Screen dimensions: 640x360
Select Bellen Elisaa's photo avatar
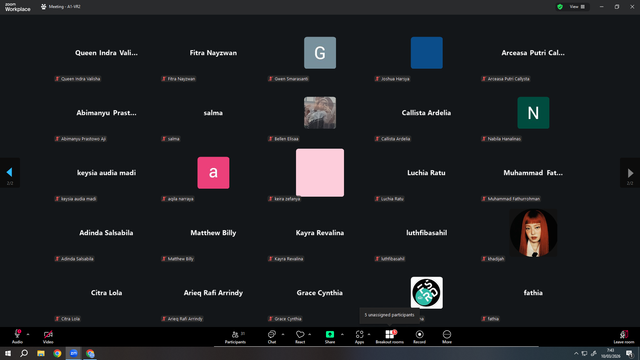pyautogui.click(x=320, y=113)
